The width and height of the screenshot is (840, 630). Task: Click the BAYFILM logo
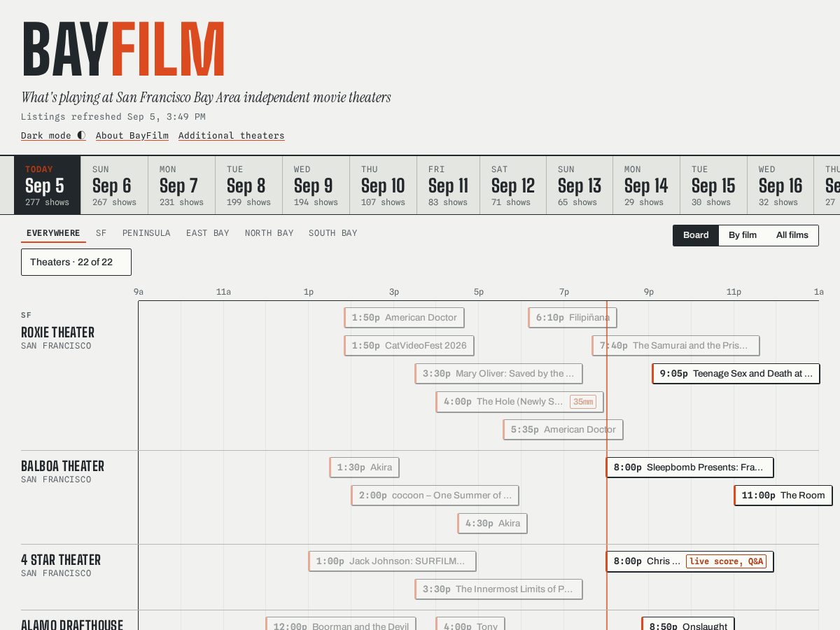point(123,49)
